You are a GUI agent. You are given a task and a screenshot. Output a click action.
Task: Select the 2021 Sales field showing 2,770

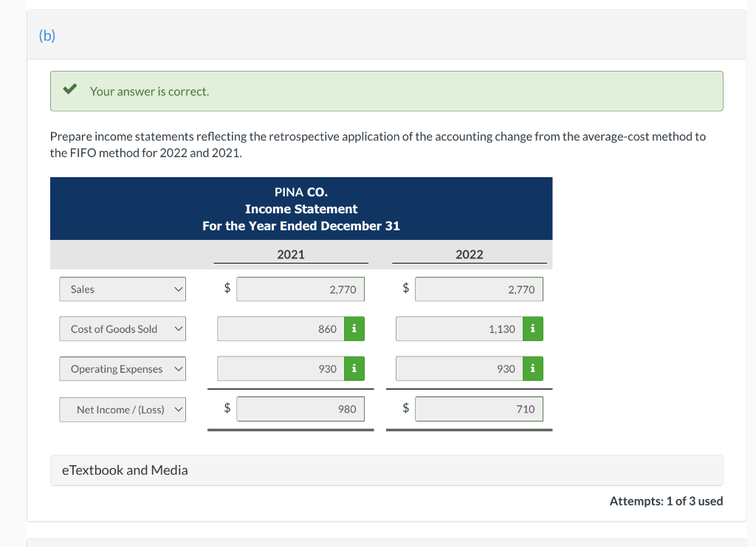[300, 289]
